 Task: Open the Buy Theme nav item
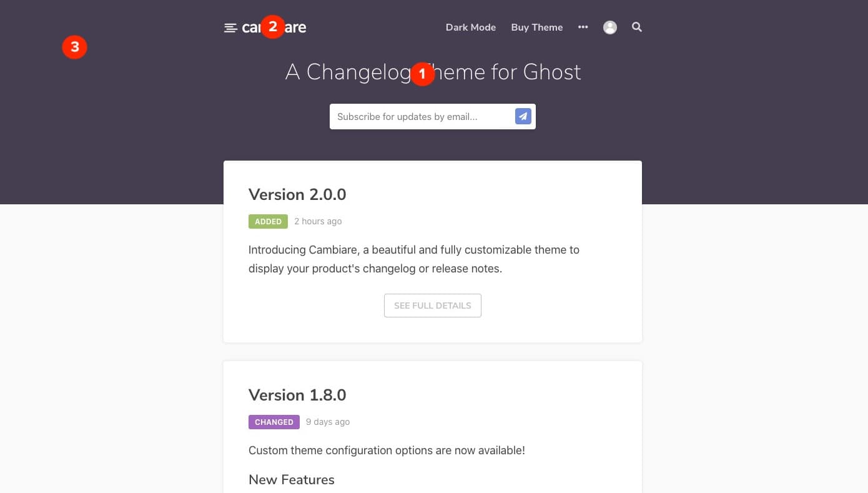point(537,27)
